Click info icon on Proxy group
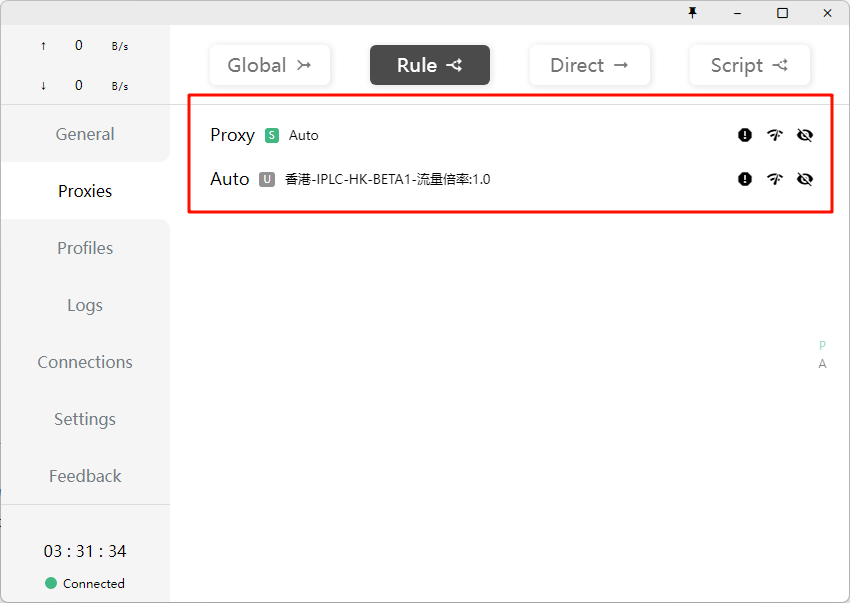 click(x=745, y=135)
